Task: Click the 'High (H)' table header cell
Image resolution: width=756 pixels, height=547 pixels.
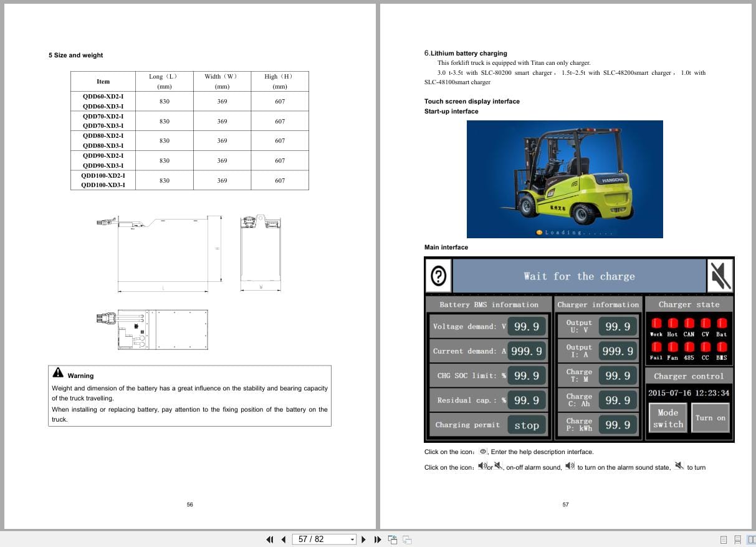Action: [x=280, y=82]
